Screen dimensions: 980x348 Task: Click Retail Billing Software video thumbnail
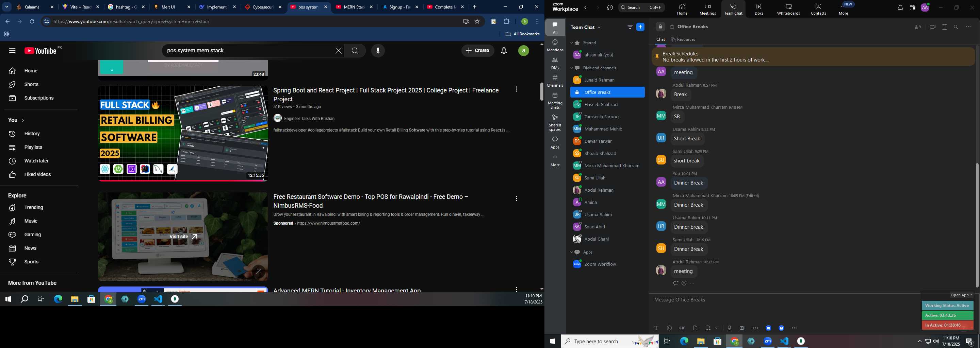pos(183,134)
